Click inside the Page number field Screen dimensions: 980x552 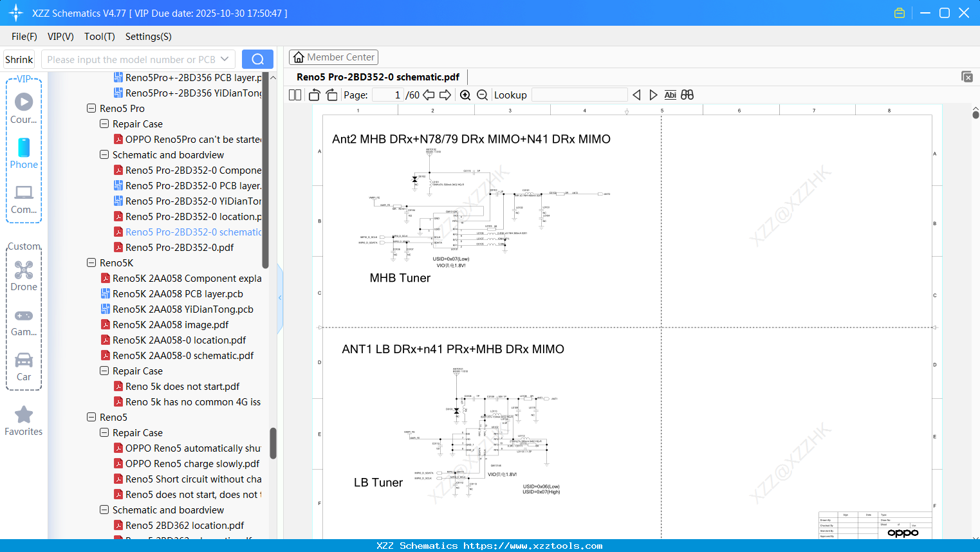pyautogui.click(x=386, y=95)
